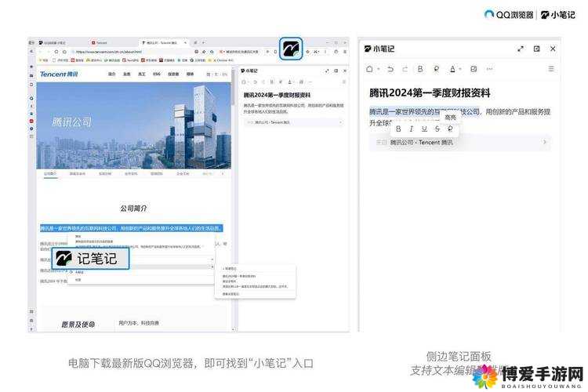Go back with browser back arrow

coord(40,52)
